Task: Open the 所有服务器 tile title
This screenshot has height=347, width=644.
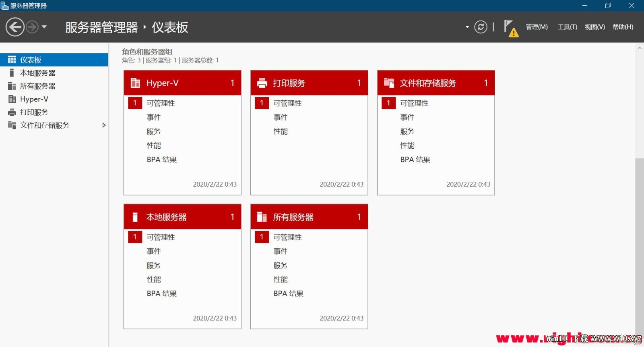Action: click(293, 217)
